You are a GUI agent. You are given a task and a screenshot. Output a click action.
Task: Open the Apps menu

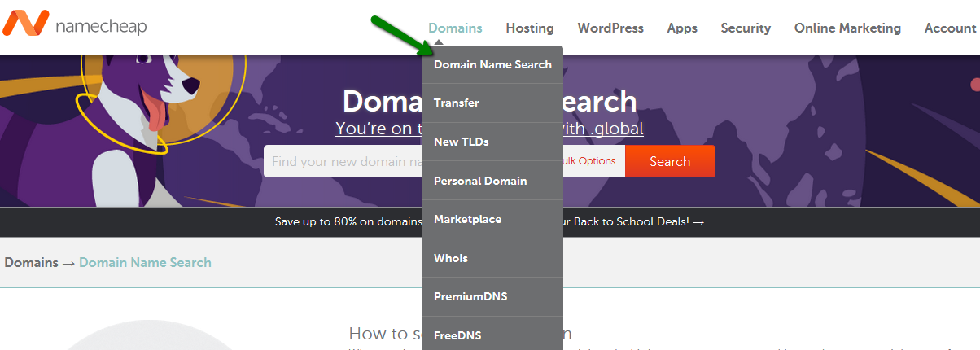point(682,28)
